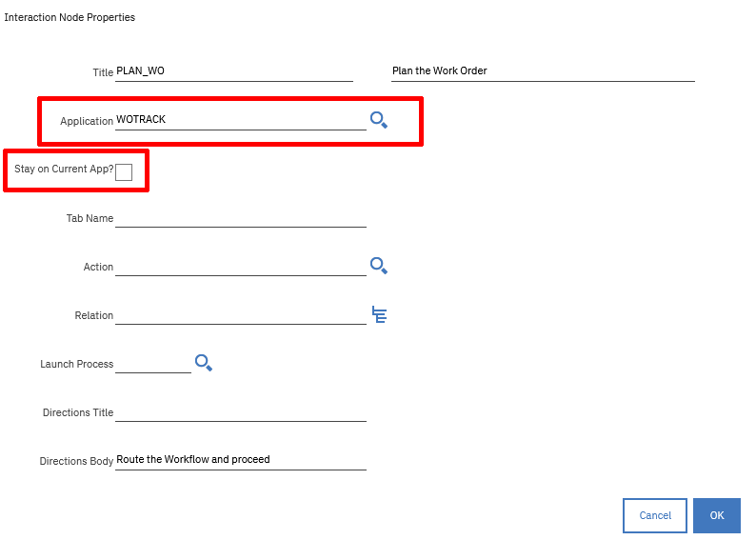Image resolution: width=756 pixels, height=540 pixels.
Task: Click the Plan the Work Order description field
Action: click(543, 71)
